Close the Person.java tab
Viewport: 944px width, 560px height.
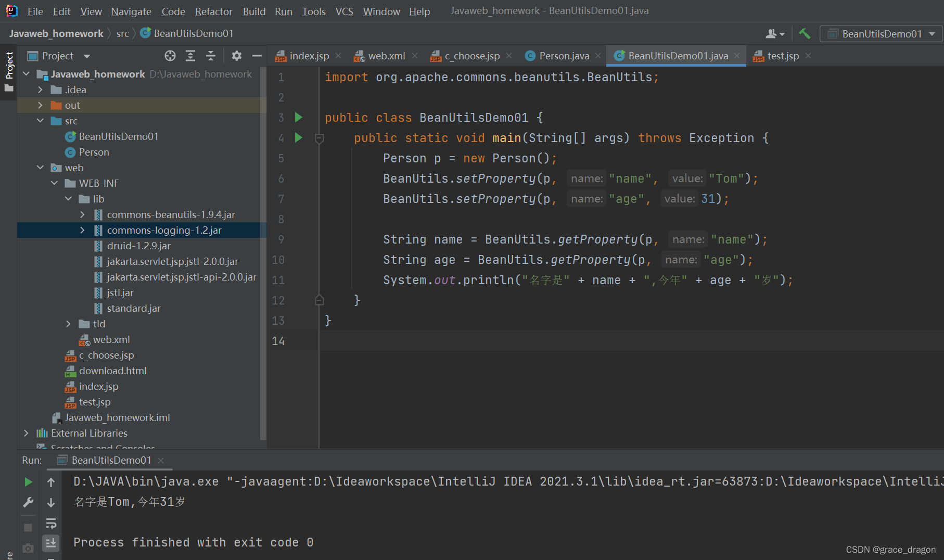click(x=598, y=56)
